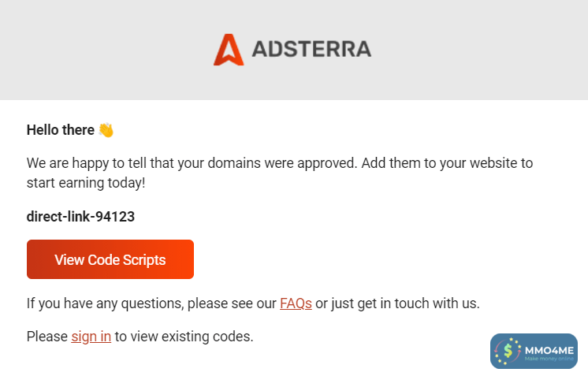Follow the sign in link
Screen dimensions: 588x376
tap(91, 337)
